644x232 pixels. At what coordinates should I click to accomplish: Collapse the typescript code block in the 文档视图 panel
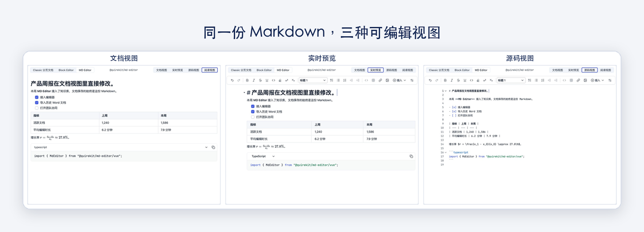(x=206, y=147)
